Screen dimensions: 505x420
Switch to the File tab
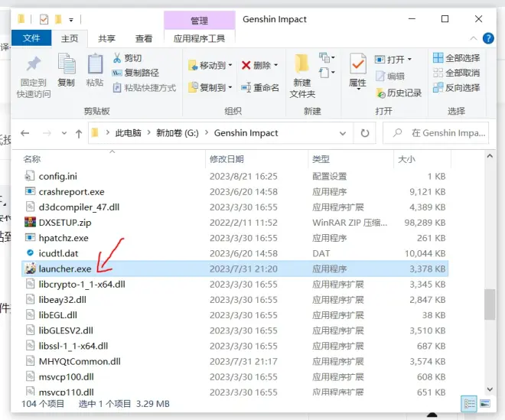(31, 38)
